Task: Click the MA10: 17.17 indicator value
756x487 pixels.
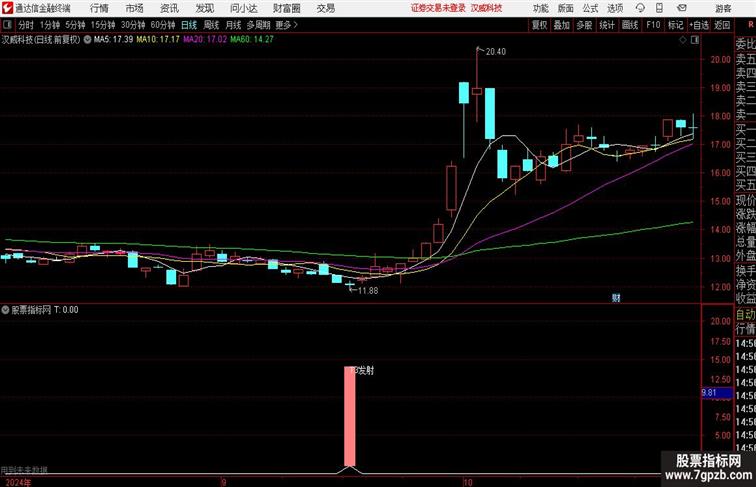Action: (x=158, y=40)
